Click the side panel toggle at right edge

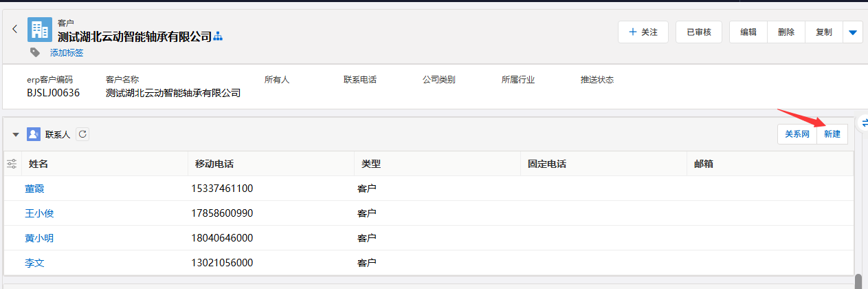pos(863,122)
